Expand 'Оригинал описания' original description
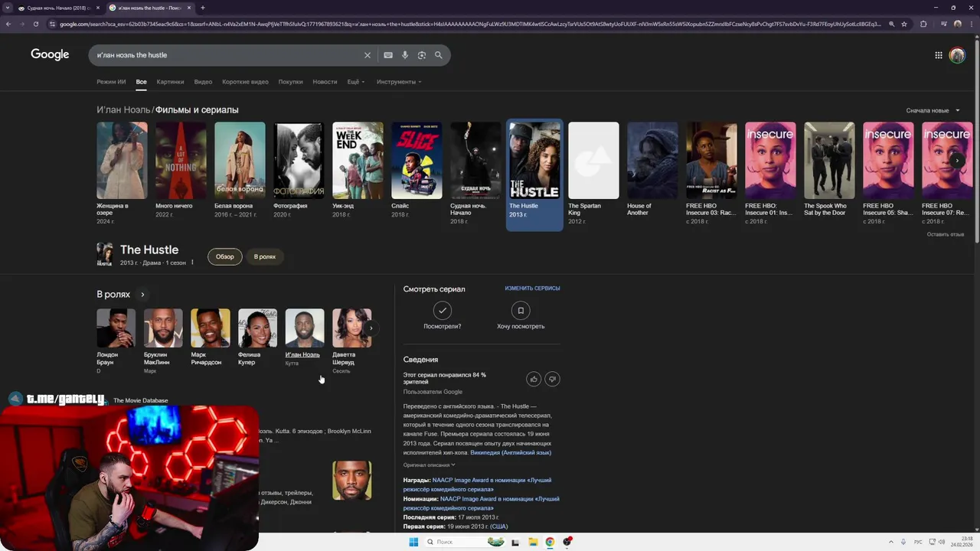The height and width of the screenshot is (551, 980). [430, 465]
